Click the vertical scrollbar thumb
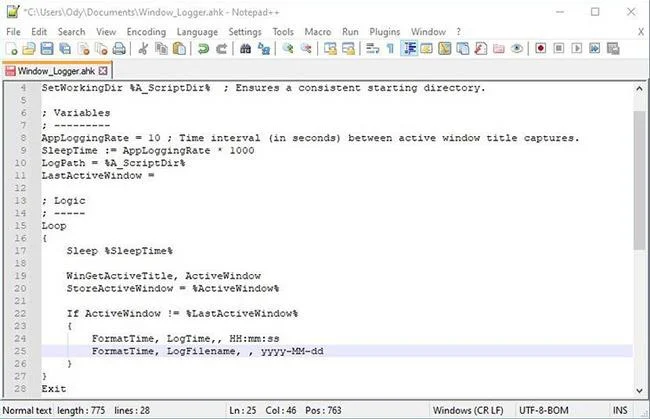 pyautogui.click(x=639, y=180)
